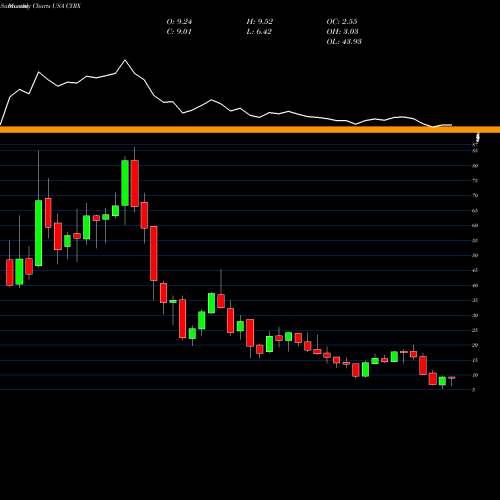Click the 80 price axis label
Viewport: 500px width, 500px height.
click(x=475, y=166)
